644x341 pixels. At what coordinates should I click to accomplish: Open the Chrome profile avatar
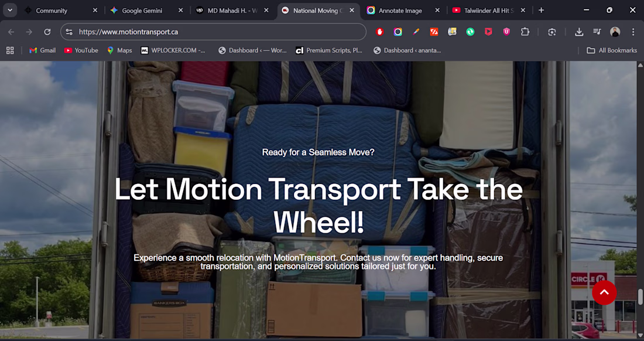pyautogui.click(x=615, y=32)
